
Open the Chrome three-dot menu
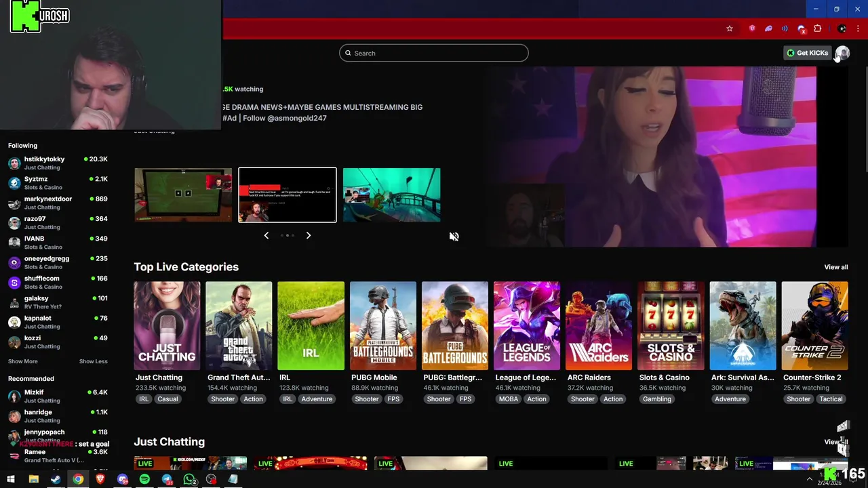click(x=859, y=28)
